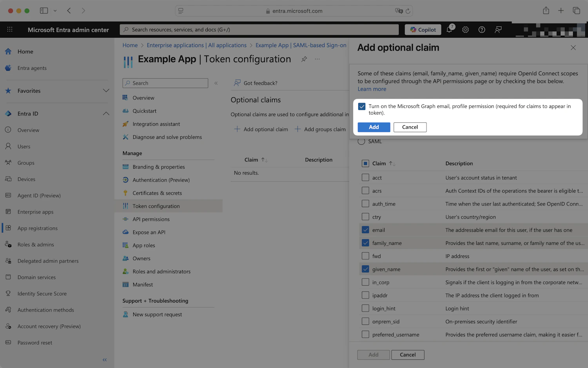Image resolution: width=588 pixels, height=368 pixels.
Task: Show the Safari tab overview
Action: coord(576,11)
